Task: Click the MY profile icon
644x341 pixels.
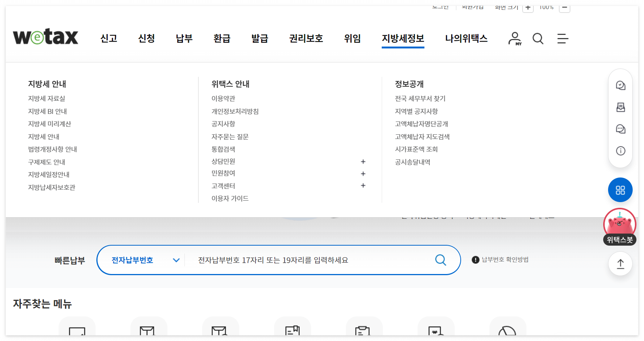Action: pos(514,39)
